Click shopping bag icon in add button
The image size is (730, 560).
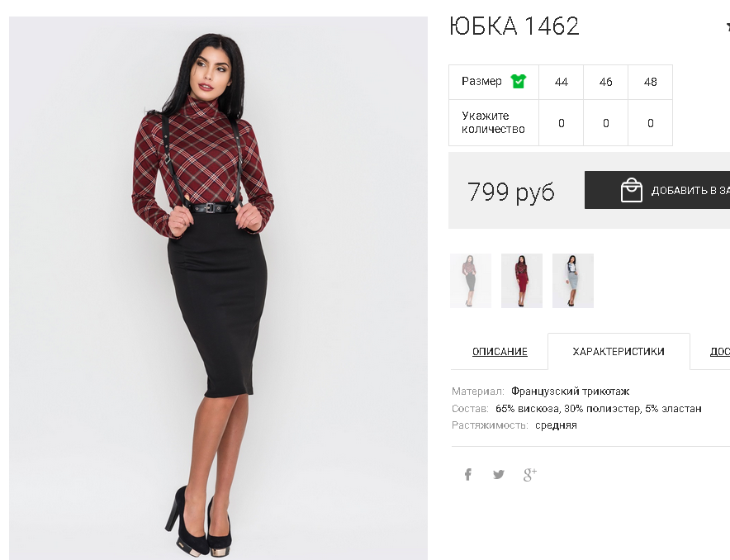(631, 190)
